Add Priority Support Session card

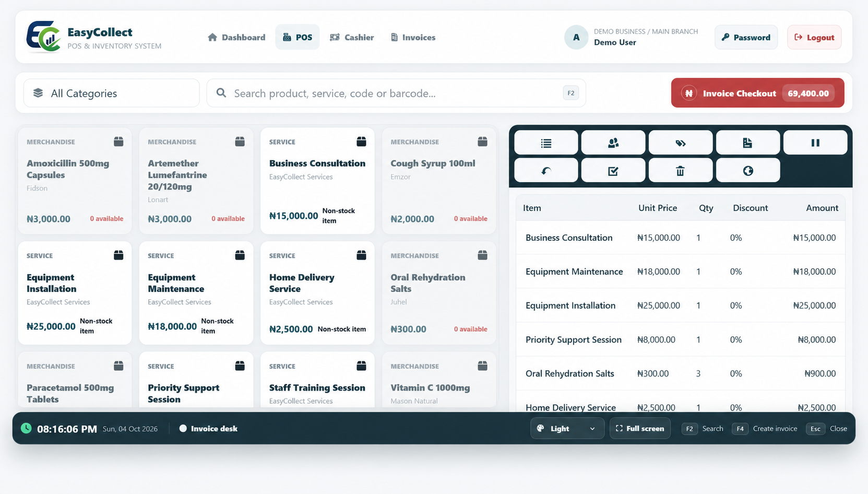196,380
